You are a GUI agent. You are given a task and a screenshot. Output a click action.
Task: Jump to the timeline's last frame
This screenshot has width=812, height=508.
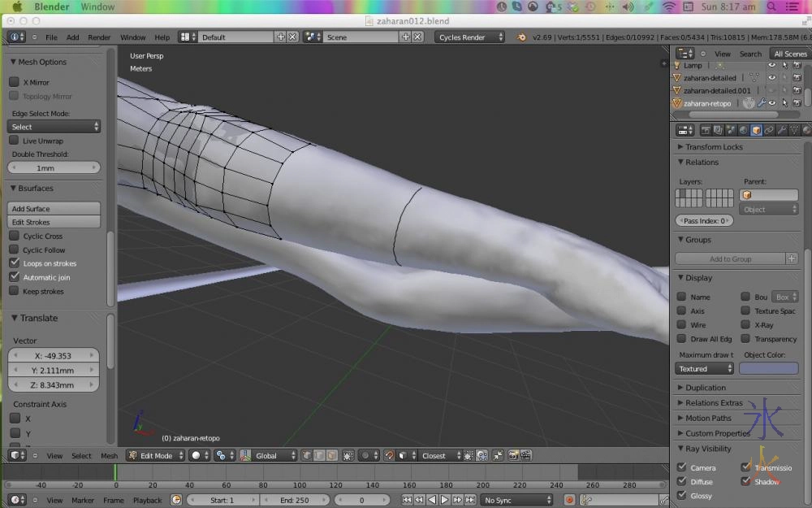click(x=472, y=501)
